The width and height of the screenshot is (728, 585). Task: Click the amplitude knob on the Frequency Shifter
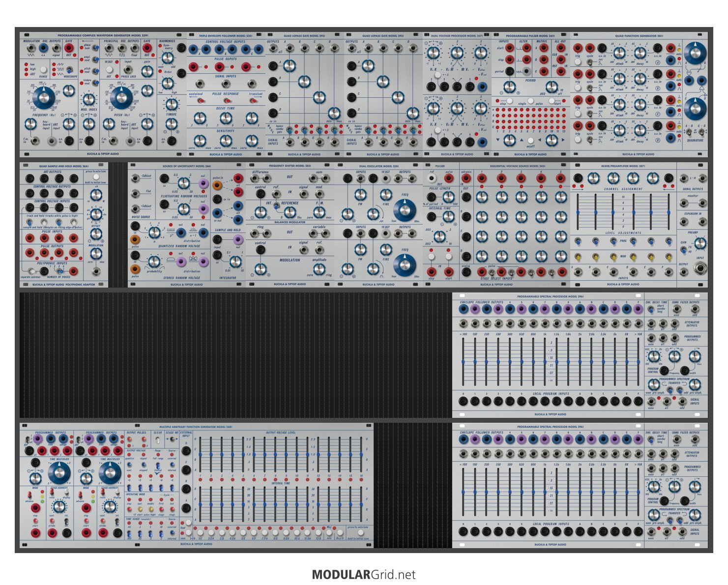click(x=319, y=269)
